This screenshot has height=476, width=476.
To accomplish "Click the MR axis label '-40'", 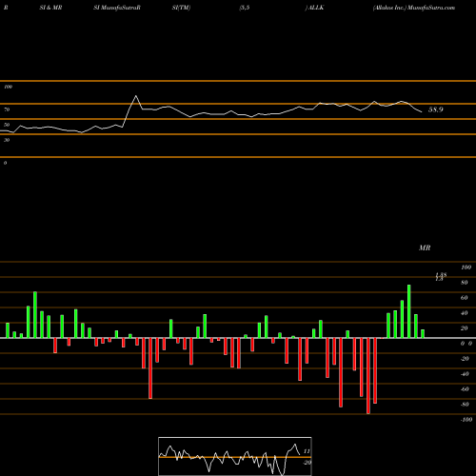I will coord(465,374).
